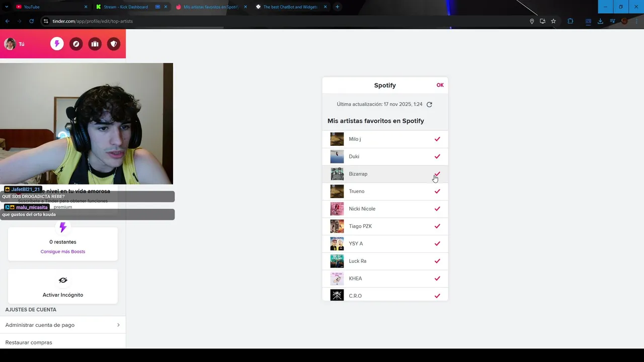
Task: Confirm Spotify selection with OK
Action: tap(440, 85)
